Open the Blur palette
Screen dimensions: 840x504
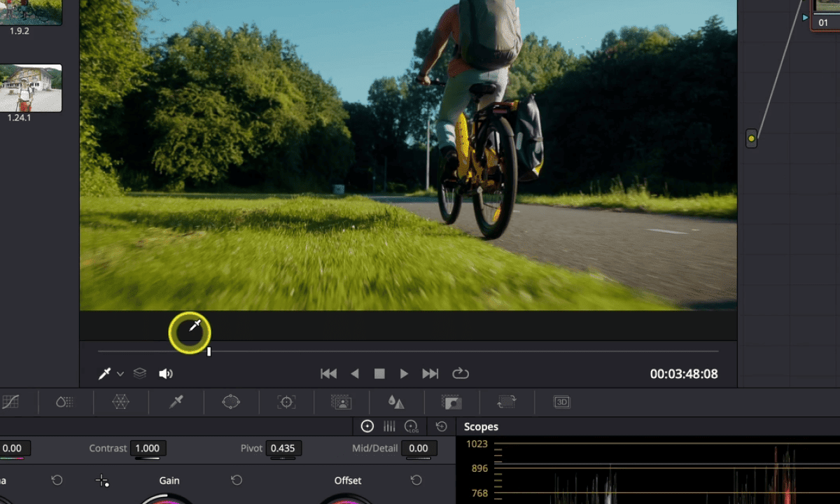pyautogui.click(x=395, y=402)
